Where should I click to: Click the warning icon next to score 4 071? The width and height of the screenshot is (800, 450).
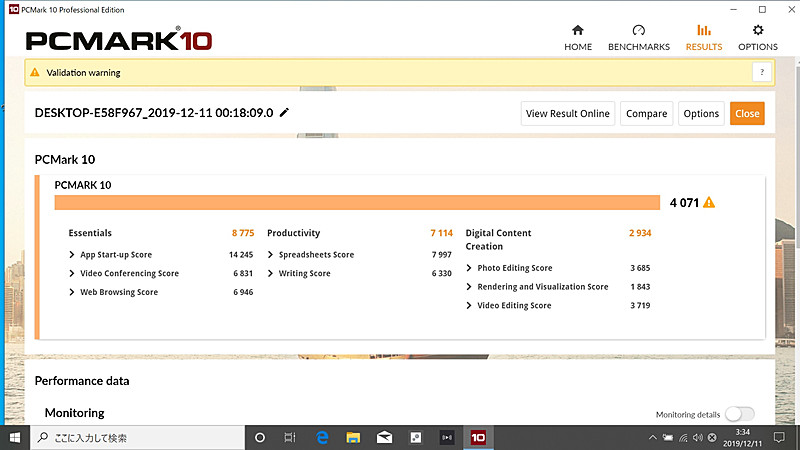pos(709,203)
